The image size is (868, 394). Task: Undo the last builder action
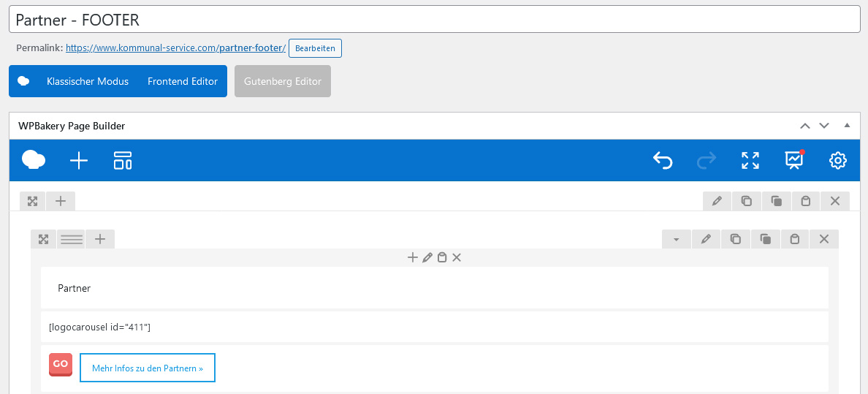click(663, 161)
